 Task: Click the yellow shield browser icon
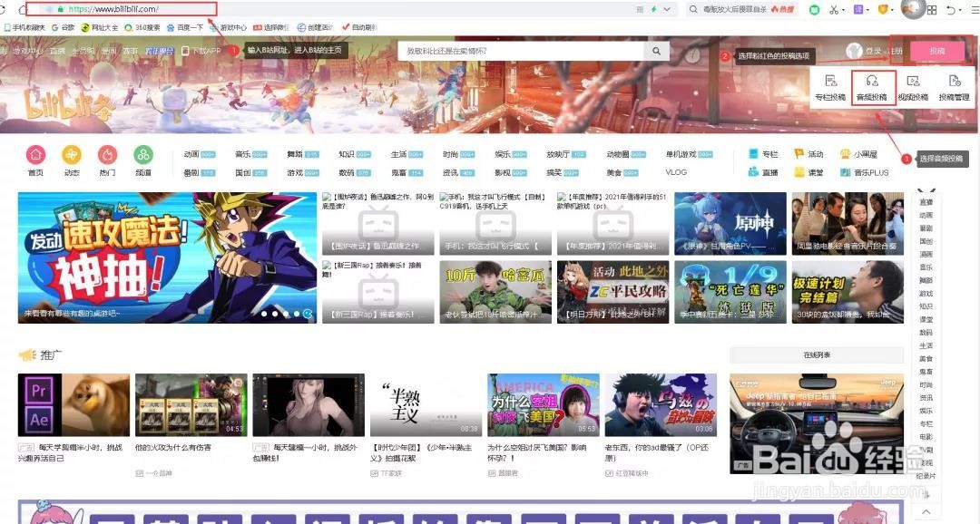[x=883, y=9]
